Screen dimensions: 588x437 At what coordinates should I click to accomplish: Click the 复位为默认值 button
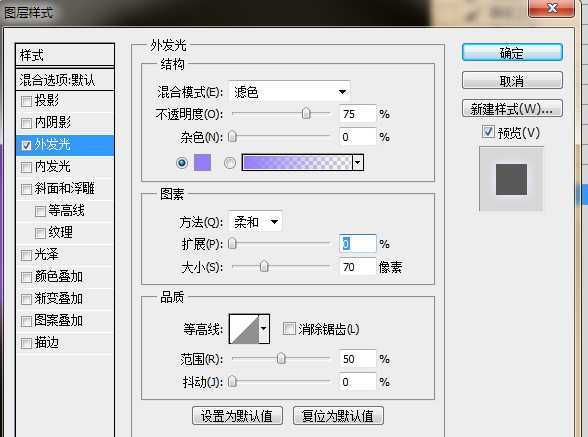point(338,416)
